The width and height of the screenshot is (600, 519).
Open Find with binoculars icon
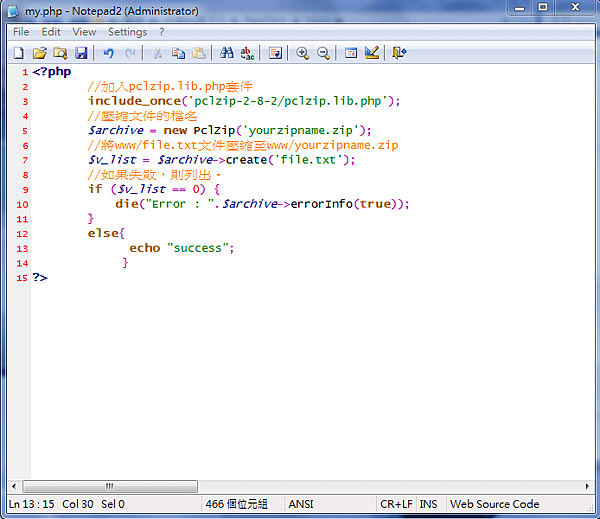[227, 53]
